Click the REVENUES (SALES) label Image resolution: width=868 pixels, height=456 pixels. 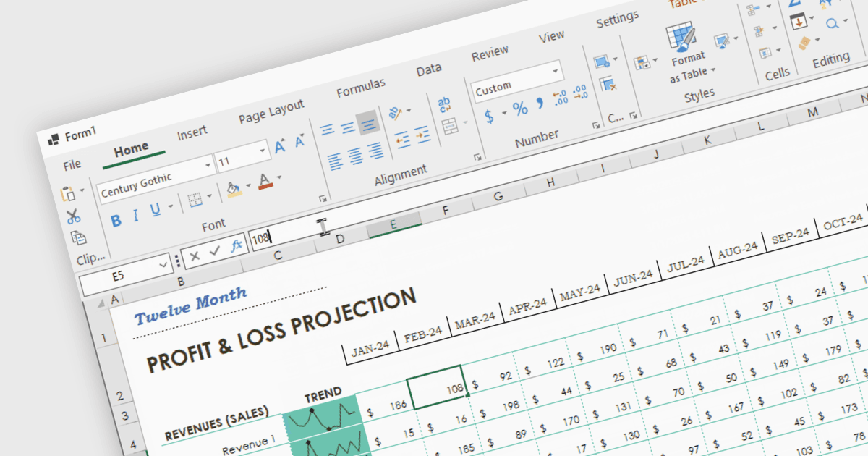point(217,424)
